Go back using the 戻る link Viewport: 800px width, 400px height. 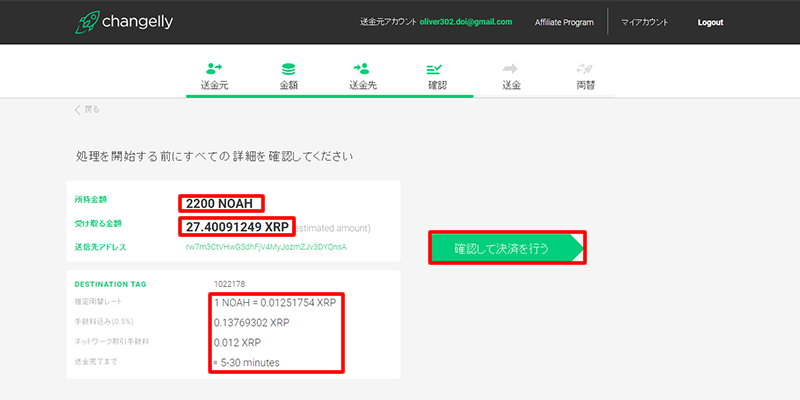[x=92, y=109]
